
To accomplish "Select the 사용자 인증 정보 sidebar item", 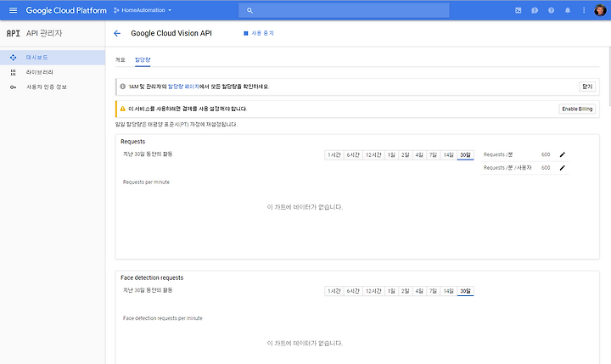I will (53, 87).
